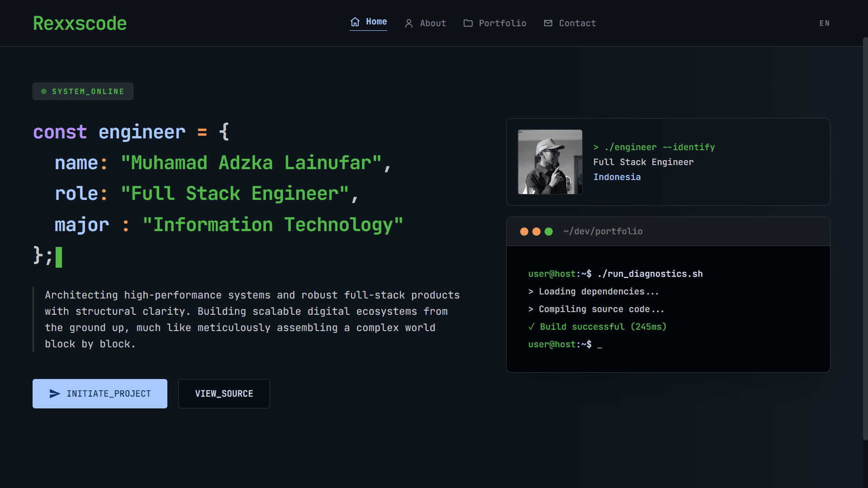Image resolution: width=868 pixels, height=488 pixels.
Task: Click the "Full Stack Engineer" role code string
Action: (235, 194)
